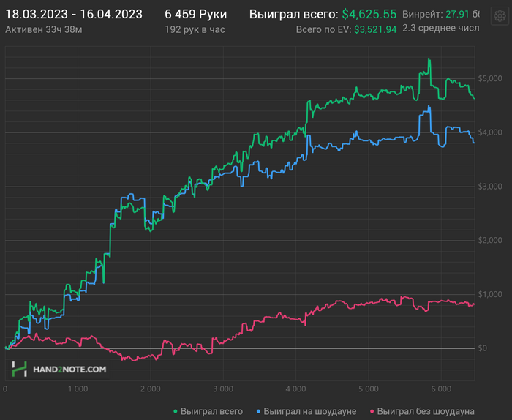Click the $3,000 y-axis label

click(x=490, y=187)
